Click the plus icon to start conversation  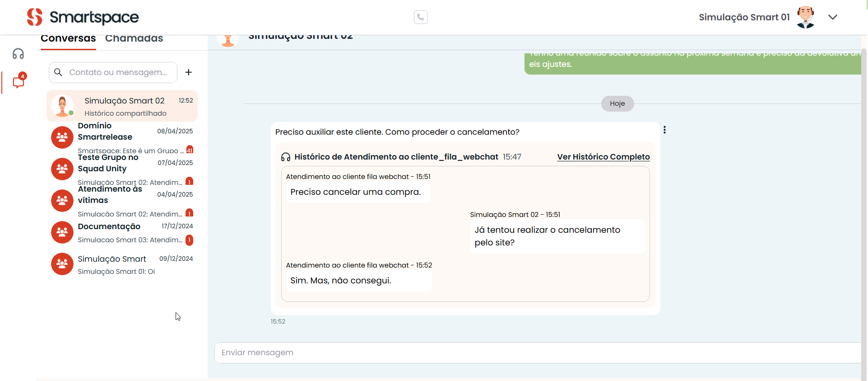[x=189, y=72]
